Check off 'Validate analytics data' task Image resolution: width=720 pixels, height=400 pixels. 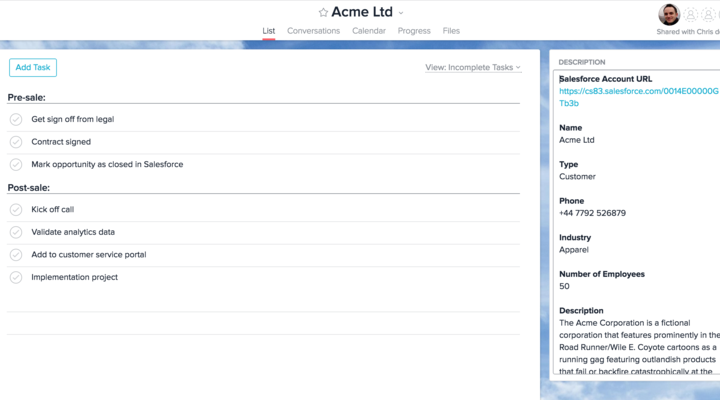click(16, 232)
